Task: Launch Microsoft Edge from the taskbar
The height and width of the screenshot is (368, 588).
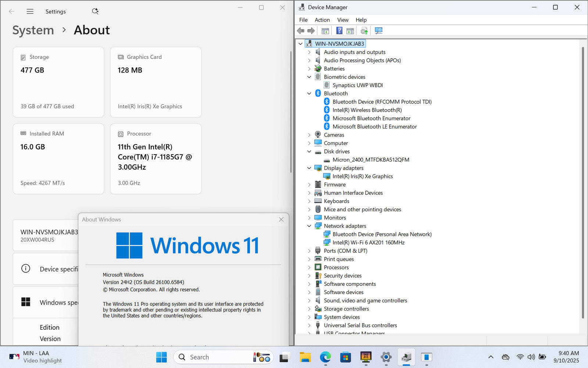Action: [x=325, y=357]
